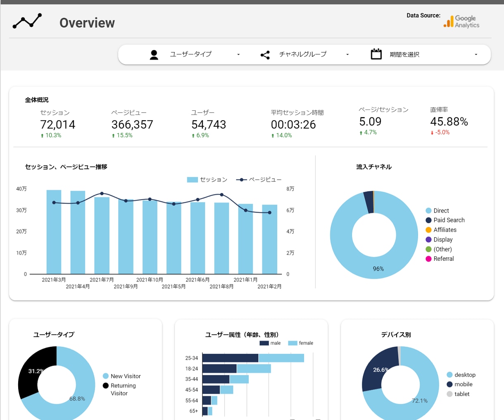Viewport: 504px width, 420px height.
Task: Click the ページ/セッション value 5.09
Action: tap(370, 122)
